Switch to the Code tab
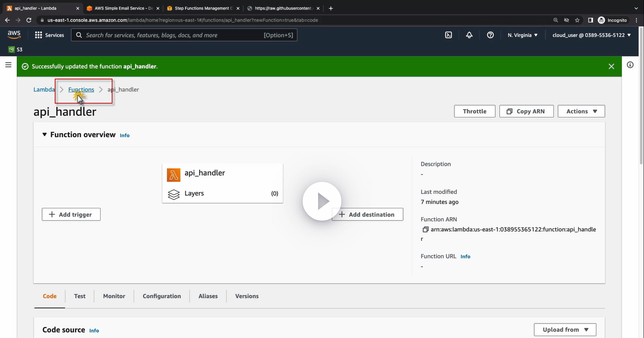 [x=50, y=296]
